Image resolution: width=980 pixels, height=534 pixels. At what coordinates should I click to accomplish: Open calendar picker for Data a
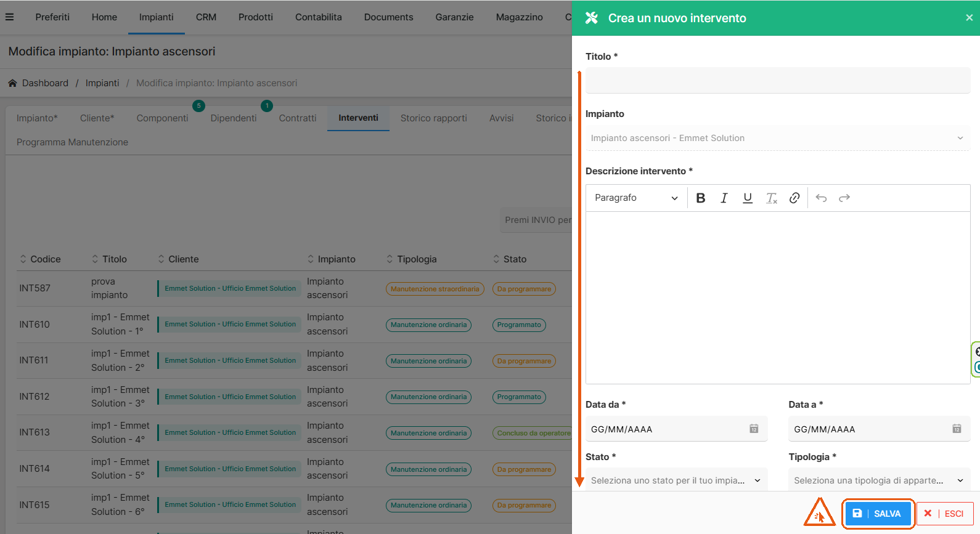point(957,429)
